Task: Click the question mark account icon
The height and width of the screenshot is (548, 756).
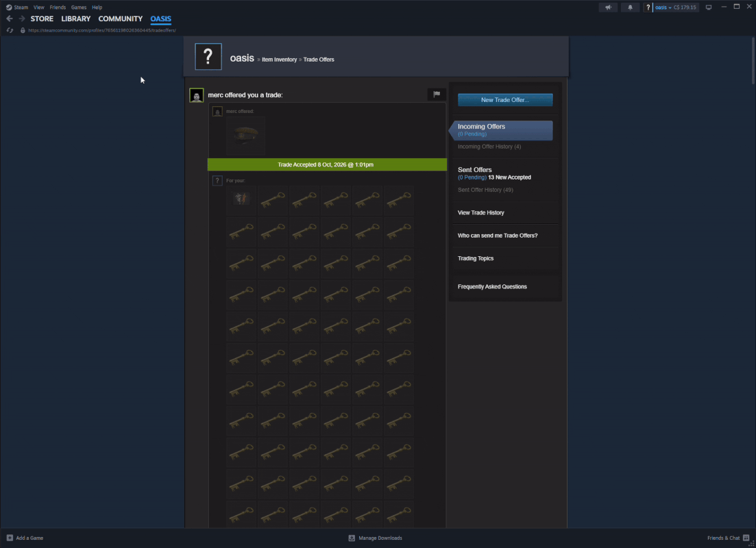Action: click(x=648, y=8)
